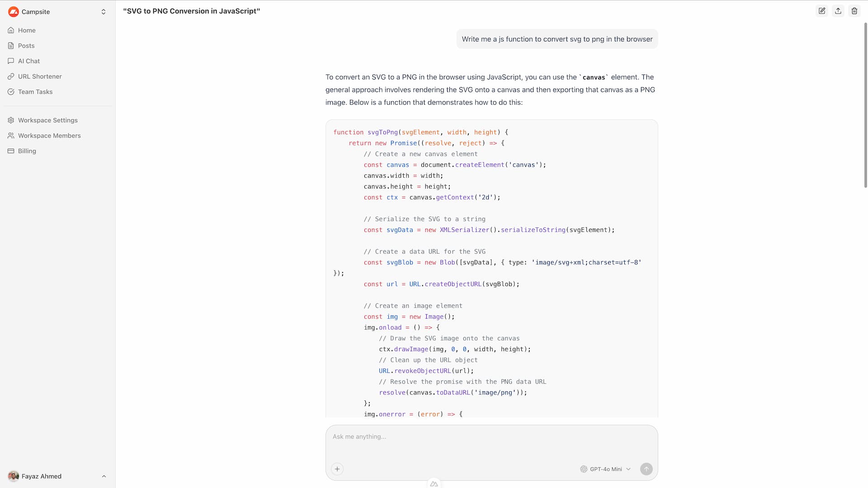Open URL Shortener tool
The width and height of the screenshot is (868, 488).
click(x=40, y=76)
